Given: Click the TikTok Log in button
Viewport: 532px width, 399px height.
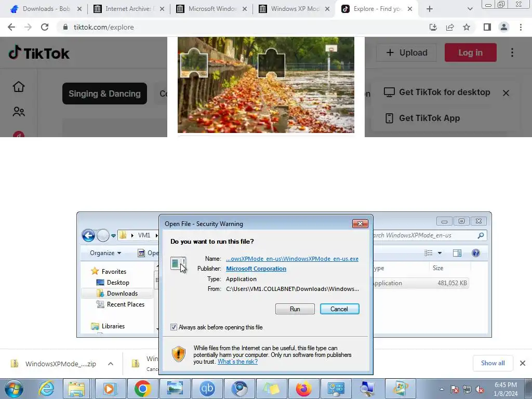Looking at the screenshot, I should point(470,52).
